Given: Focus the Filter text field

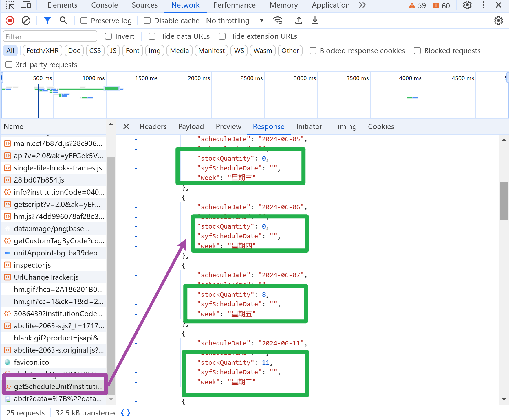Looking at the screenshot, I should click(50, 36).
